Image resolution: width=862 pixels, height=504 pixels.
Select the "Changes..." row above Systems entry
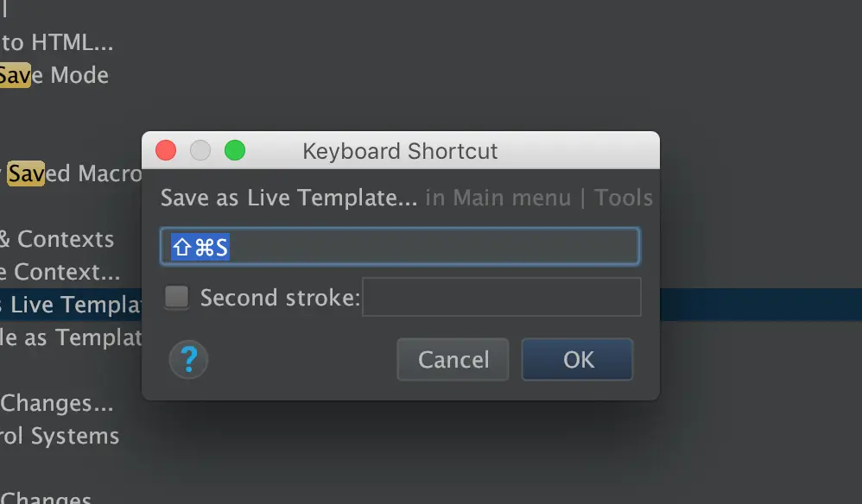click(57, 403)
